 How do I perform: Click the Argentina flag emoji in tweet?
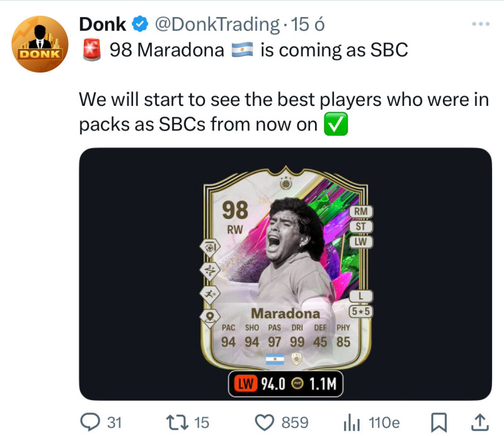pyautogui.click(x=243, y=50)
